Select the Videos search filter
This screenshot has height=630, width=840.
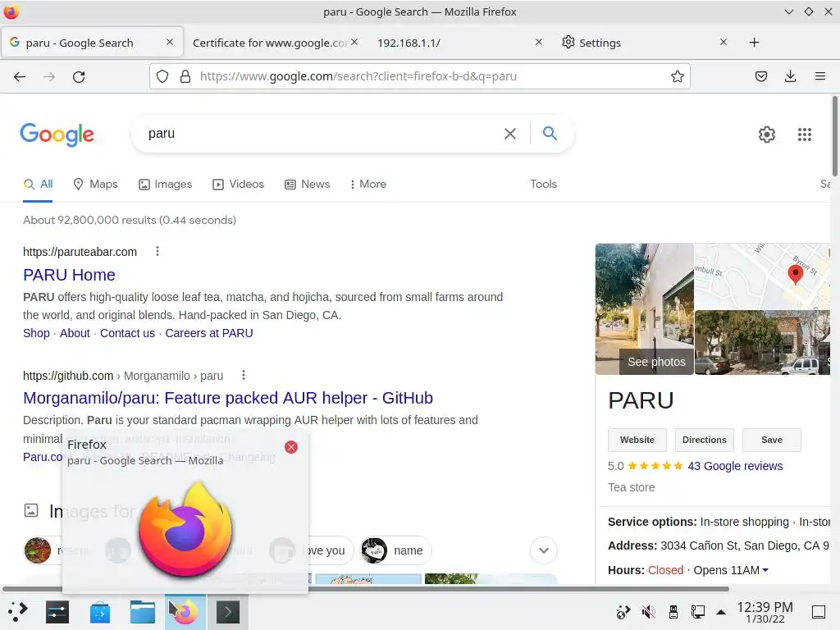[x=239, y=185]
